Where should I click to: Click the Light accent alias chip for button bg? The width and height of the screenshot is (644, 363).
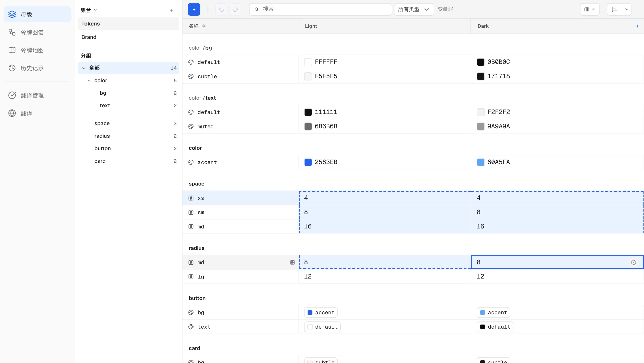pos(321,312)
